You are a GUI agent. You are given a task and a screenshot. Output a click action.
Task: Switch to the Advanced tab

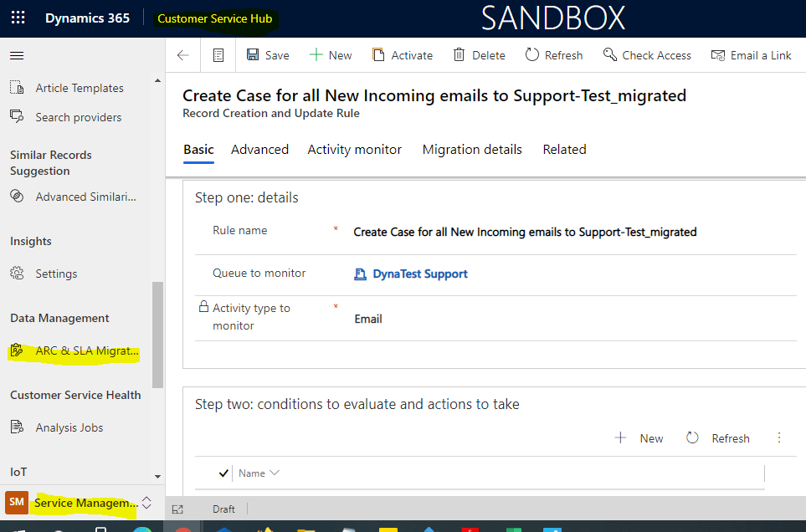259,150
